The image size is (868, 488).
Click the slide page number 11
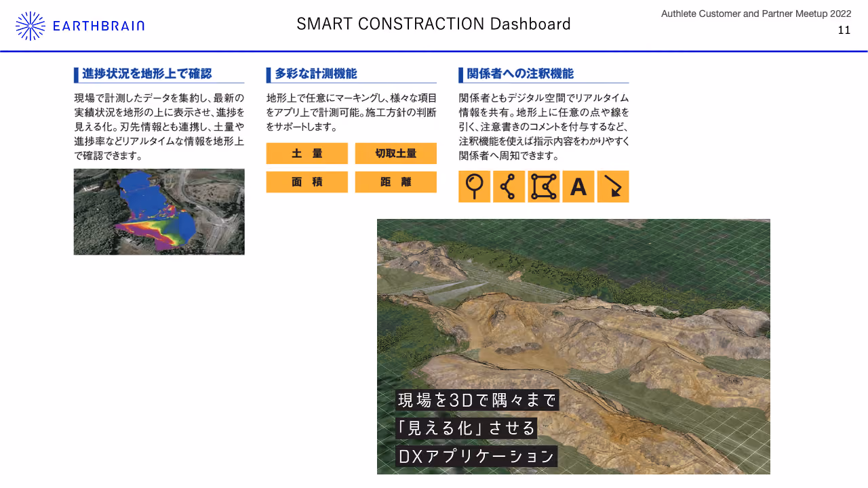[844, 30]
